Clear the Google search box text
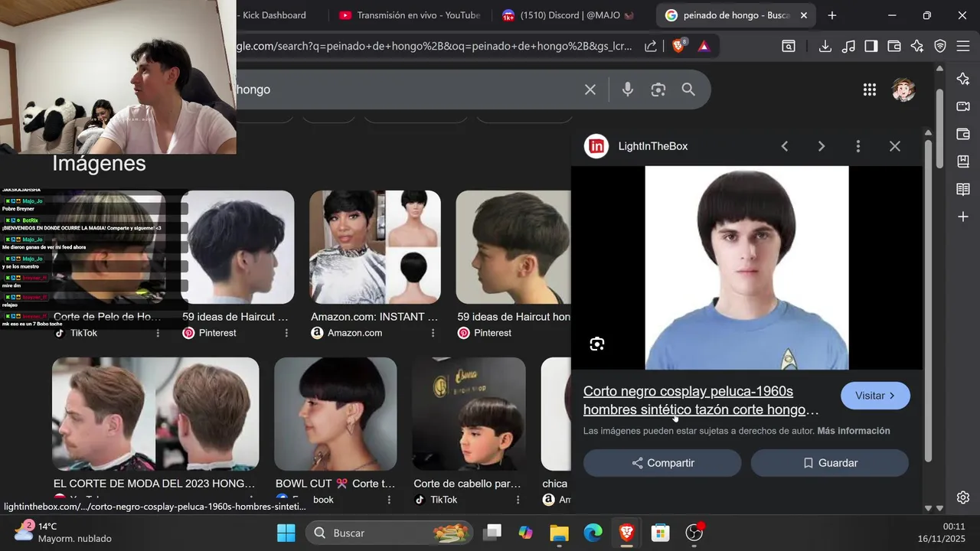 click(590, 90)
